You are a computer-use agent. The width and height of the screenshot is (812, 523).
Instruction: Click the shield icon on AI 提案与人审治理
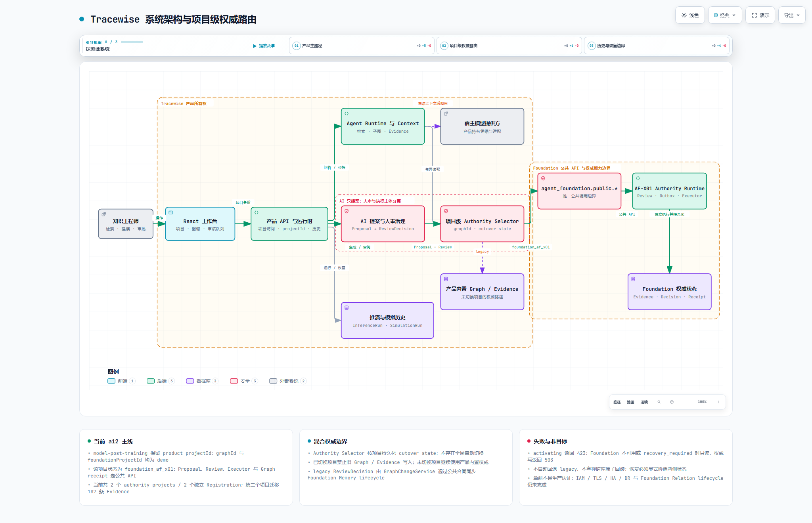pyautogui.click(x=347, y=211)
